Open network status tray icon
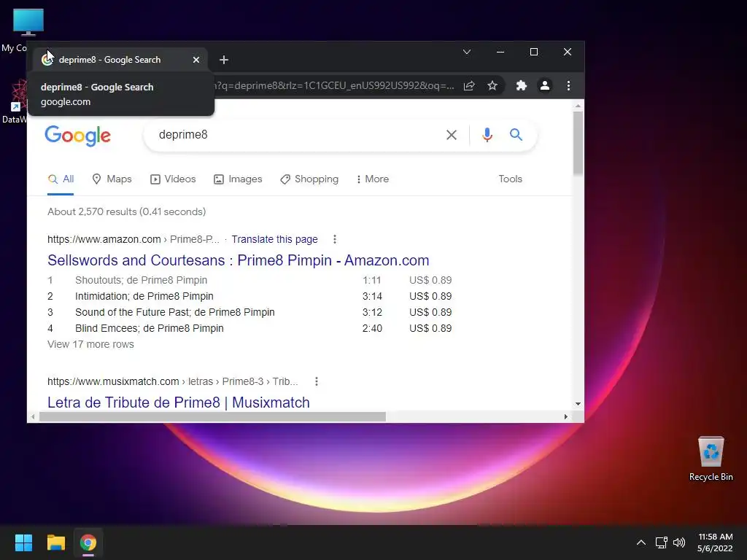This screenshot has height=560, width=747. [x=661, y=542]
